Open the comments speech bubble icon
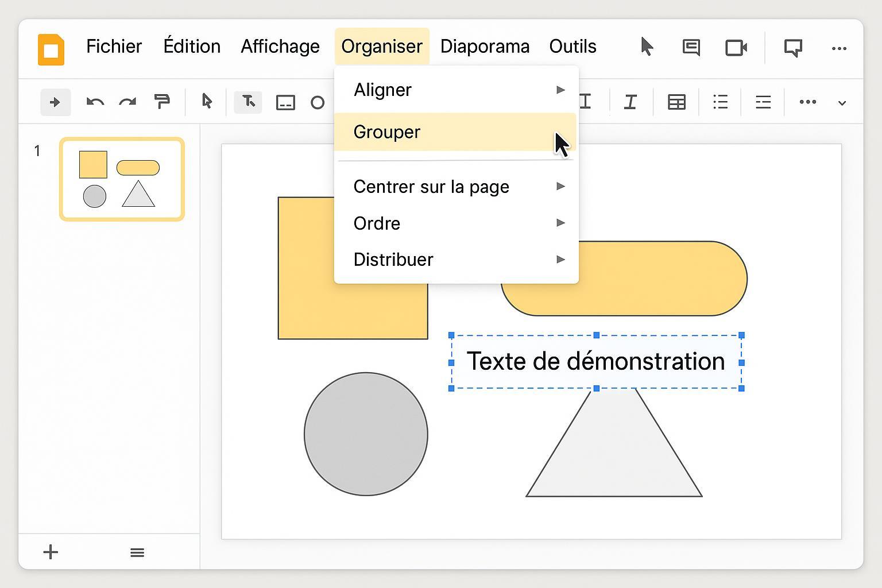Screen dimensions: 882x588 (x=691, y=47)
